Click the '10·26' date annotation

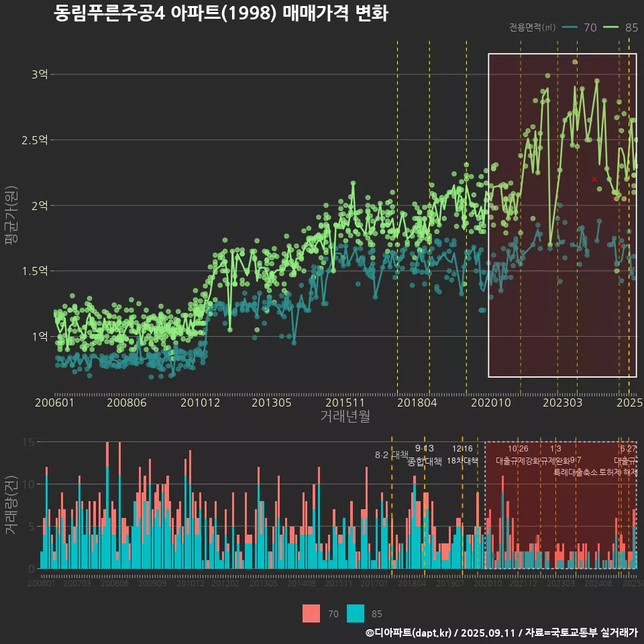point(518,449)
